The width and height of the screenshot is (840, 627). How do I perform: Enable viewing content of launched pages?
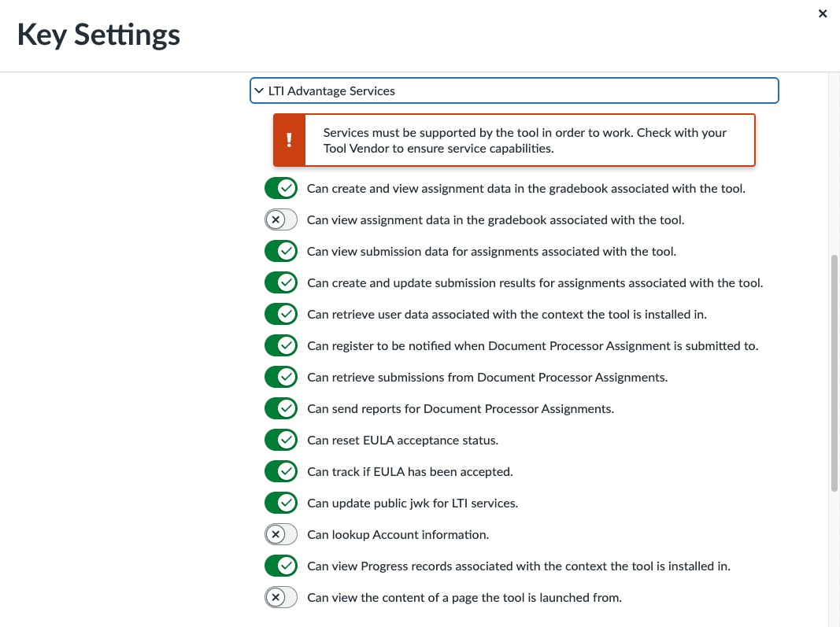pyautogui.click(x=281, y=597)
